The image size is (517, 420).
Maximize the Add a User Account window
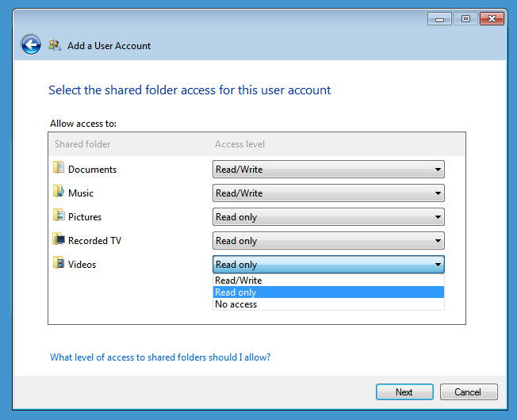point(465,18)
